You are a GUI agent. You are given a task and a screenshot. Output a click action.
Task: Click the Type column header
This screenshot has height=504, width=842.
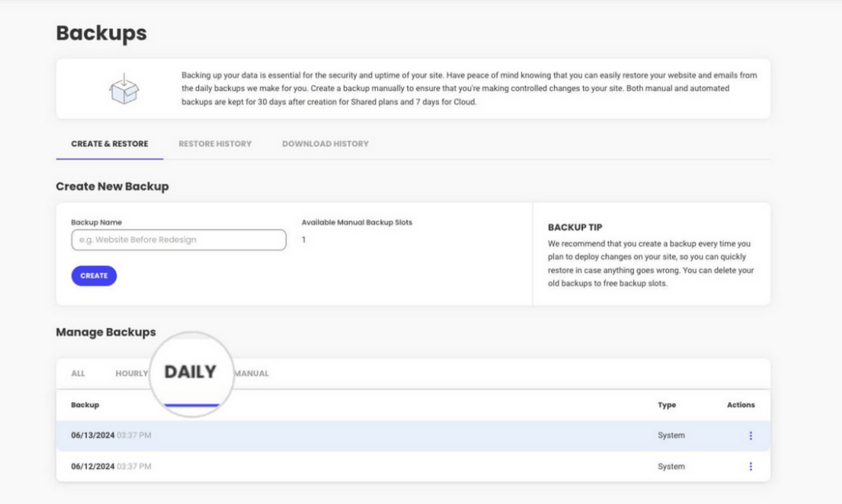pos(667,405)
